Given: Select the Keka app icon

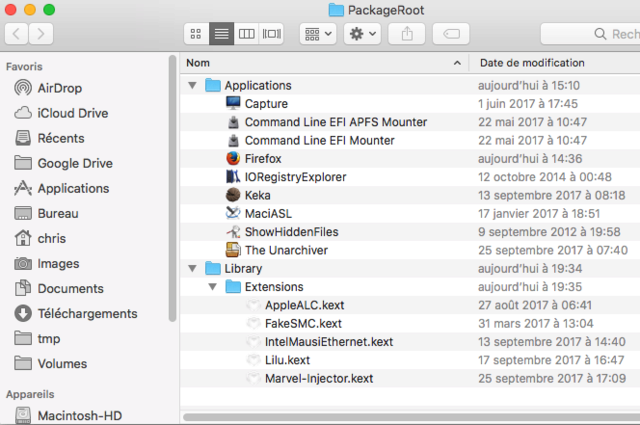Looking at the screenshot, I should click(x=233, y=195).
